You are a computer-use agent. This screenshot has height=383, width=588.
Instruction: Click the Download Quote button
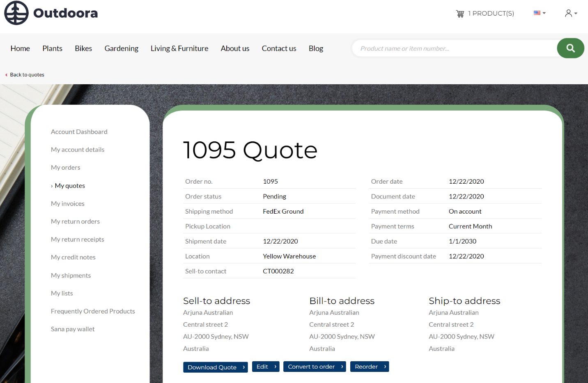tap(216, 367)
